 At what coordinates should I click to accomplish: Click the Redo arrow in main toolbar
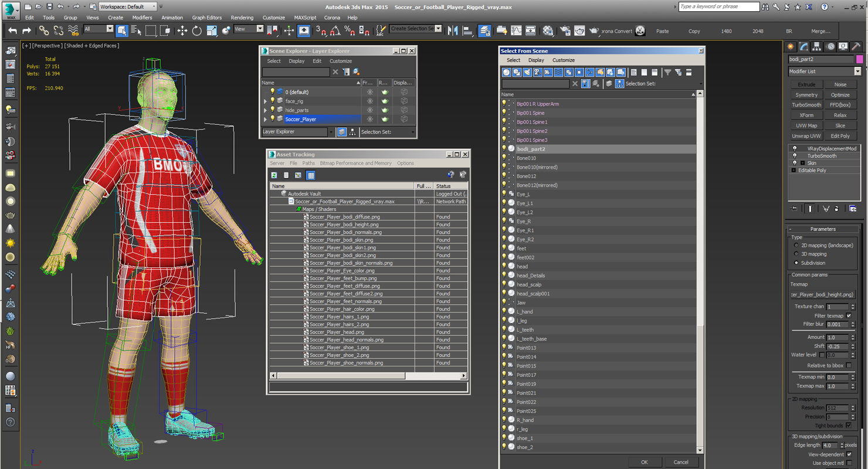click(26, 30)
